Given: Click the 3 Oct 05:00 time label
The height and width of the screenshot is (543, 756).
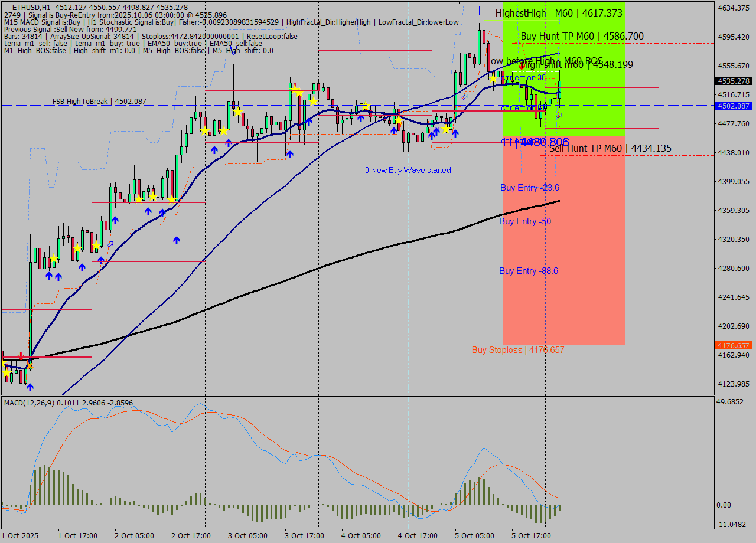Looking at the screenshot, I should click(x=249, y=536).
